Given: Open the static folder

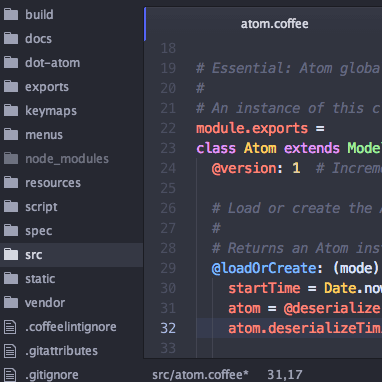Looking at the screenshot, I should tap(71, 279).
